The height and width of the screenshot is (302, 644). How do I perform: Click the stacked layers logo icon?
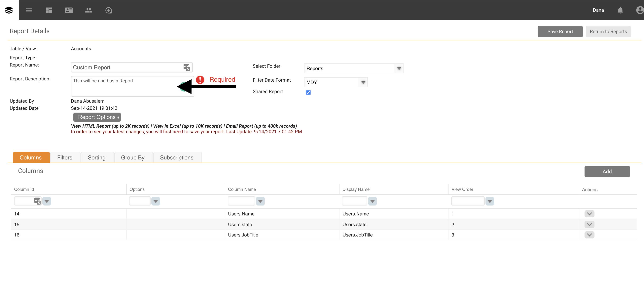(9, 10)
